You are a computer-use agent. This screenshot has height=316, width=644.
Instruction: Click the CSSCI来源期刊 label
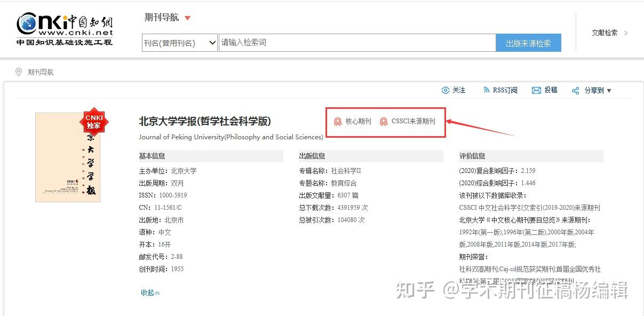414,122
